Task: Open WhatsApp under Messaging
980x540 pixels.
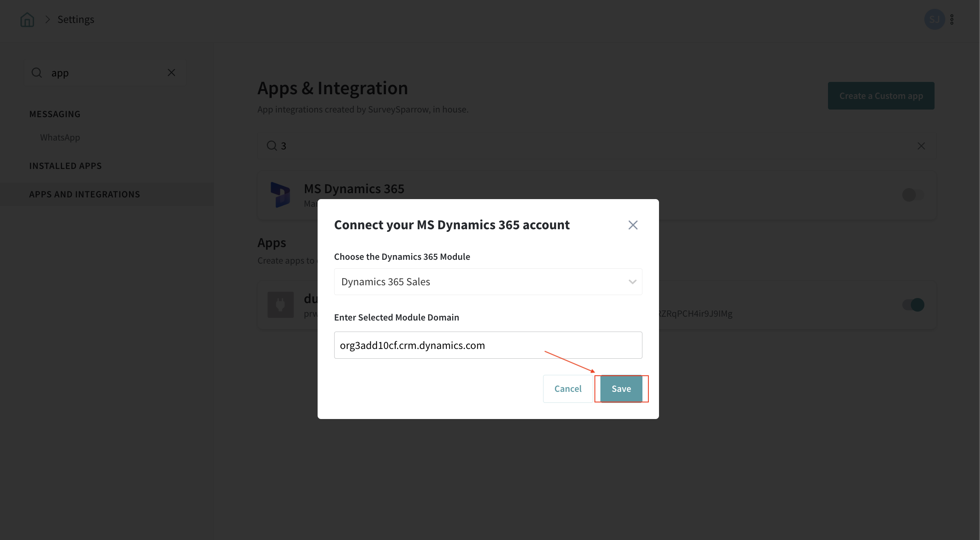Action: click(60, 138)
